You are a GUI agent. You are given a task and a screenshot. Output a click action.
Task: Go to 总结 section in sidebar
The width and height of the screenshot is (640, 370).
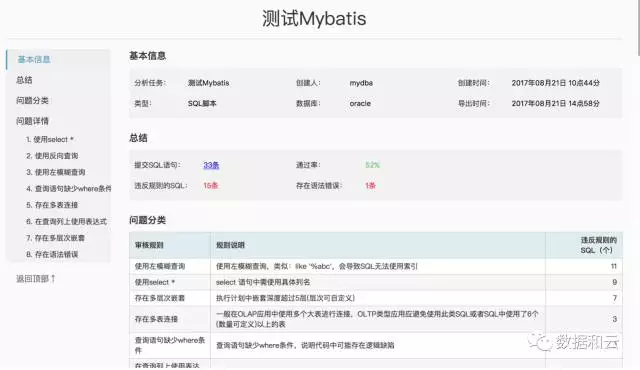[x=24, y=80]
